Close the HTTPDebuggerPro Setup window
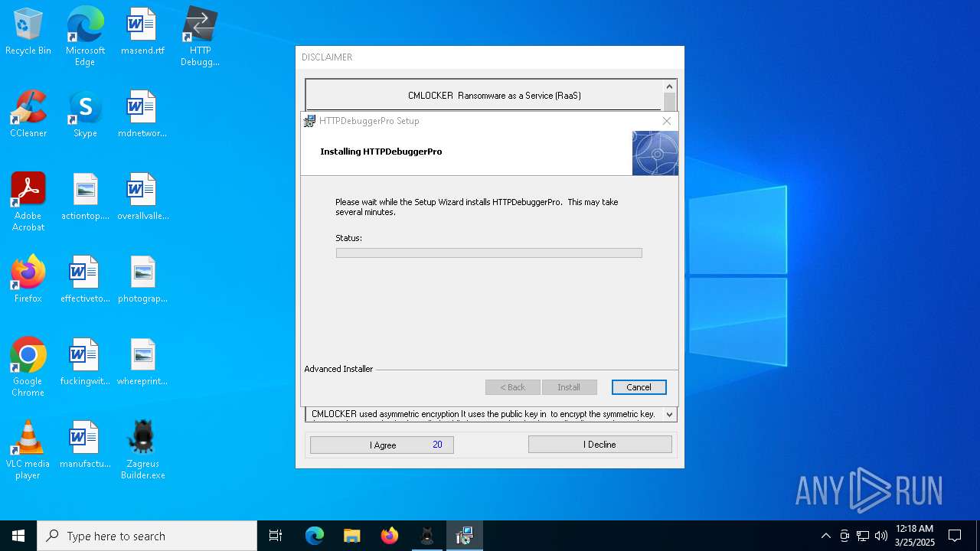 (666, 121)
